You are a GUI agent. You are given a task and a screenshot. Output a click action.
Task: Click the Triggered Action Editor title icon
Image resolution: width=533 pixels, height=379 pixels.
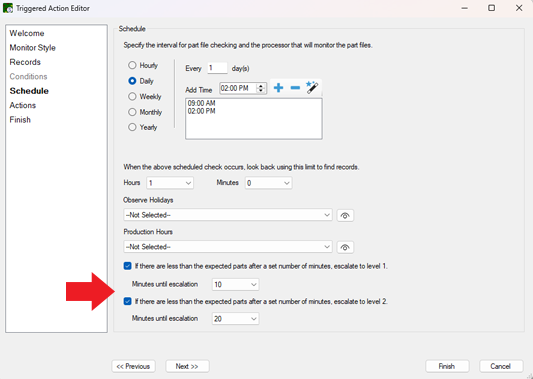pos(7,8)
